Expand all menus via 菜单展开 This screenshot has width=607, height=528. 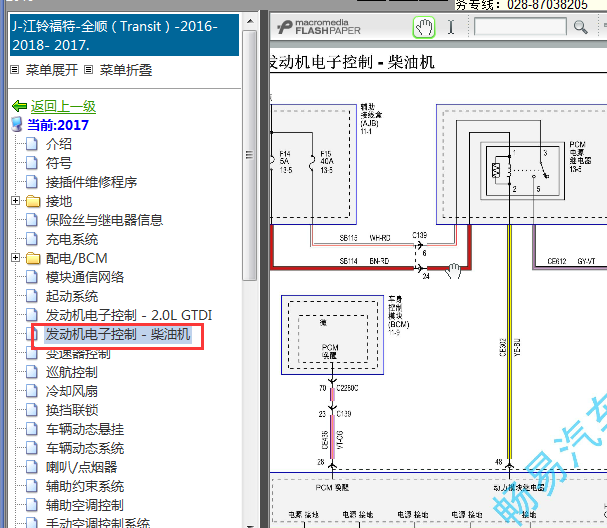click(x=52, y=70)
